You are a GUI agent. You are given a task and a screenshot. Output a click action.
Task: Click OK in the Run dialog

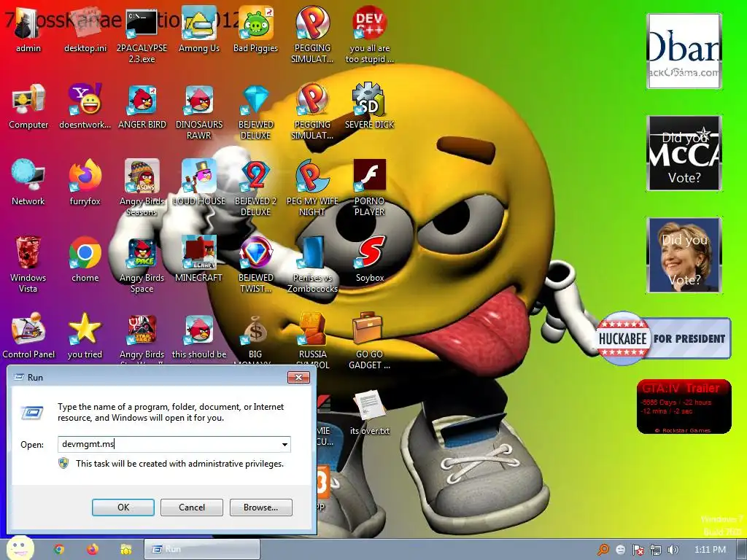click(123, 507)
